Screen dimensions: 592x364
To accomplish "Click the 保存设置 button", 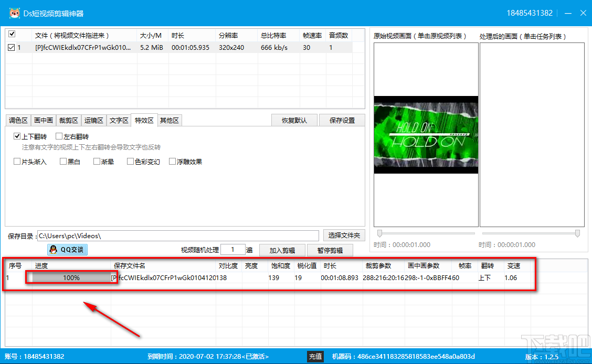I will (x=342, y=120).
